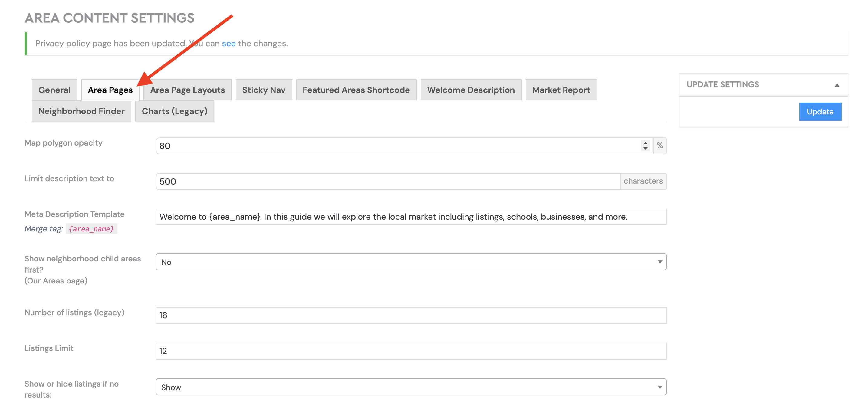Click the Meta Description Template label

[74, 214]
